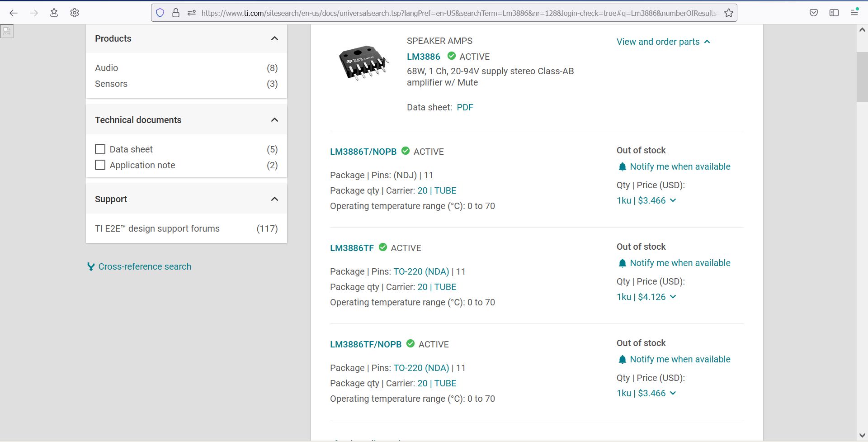Click the active checkmark beside LM3886T/NOPB
The width and height of the screenshot is (868, 442).
406,151
